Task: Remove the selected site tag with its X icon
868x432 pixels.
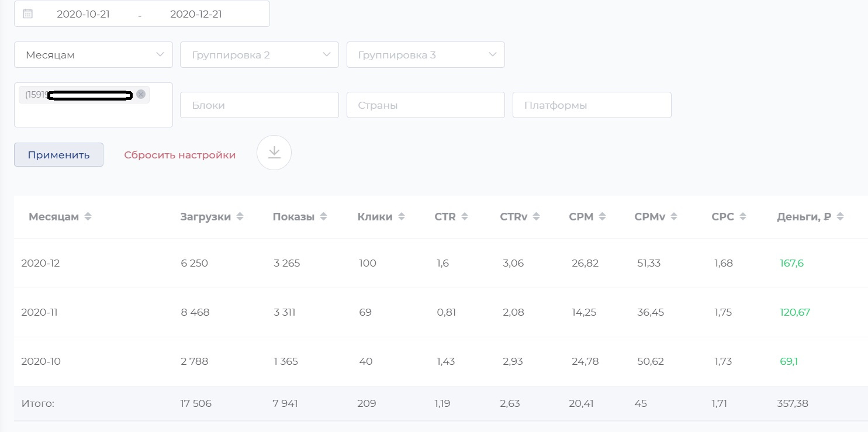Action: coord(141,94)
